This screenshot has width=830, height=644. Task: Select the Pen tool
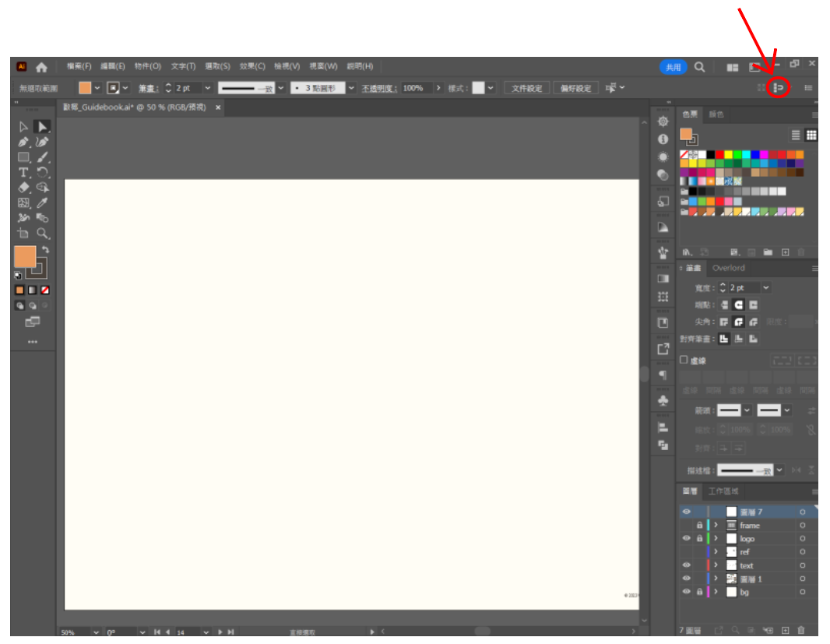click(23, 142)
